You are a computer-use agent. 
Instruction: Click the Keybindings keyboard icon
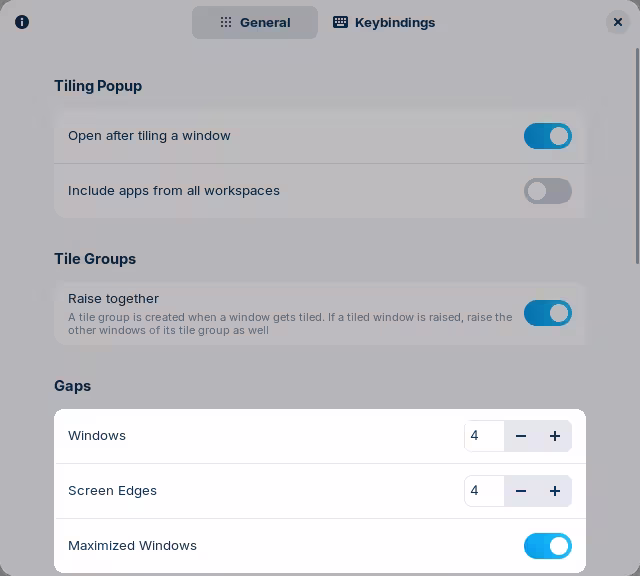coord(341,22)
